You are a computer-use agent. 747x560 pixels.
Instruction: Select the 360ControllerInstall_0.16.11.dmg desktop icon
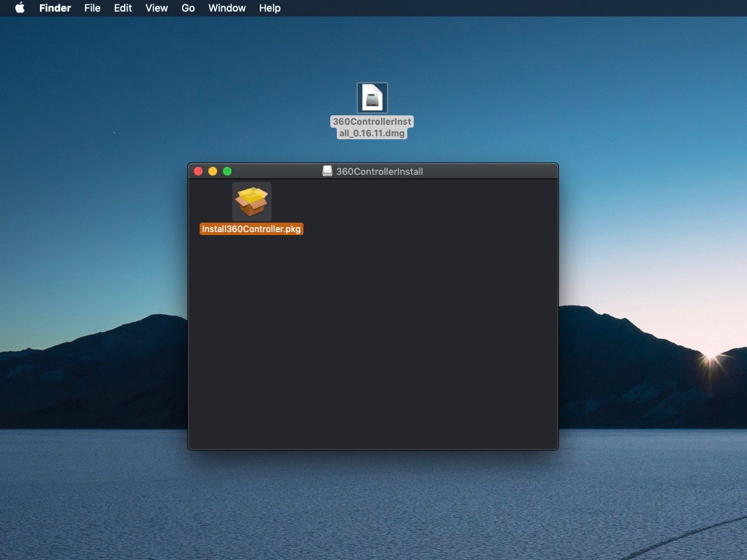click(372, 96)
